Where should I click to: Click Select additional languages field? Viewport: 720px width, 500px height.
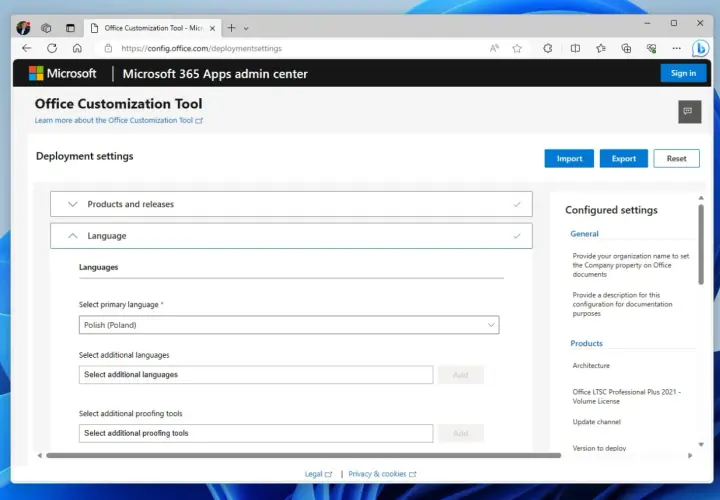point(256,375)
